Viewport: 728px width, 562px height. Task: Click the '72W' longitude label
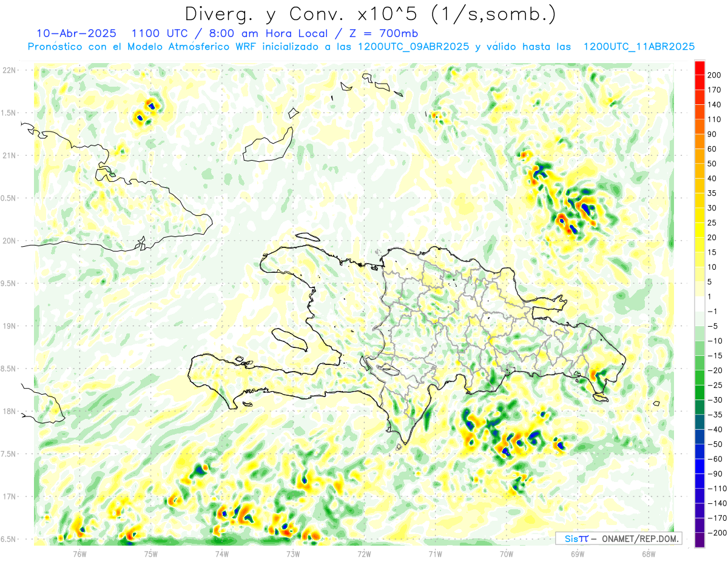364,553
